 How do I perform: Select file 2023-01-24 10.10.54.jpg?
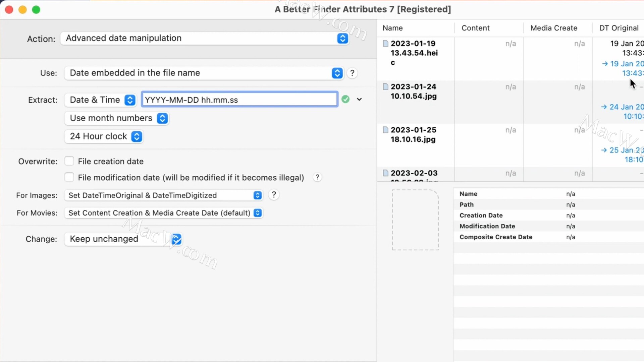coord(414,92)
